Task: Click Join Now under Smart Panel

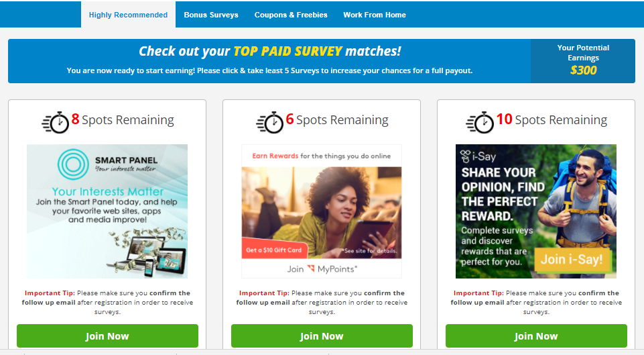Action: click(107, 336)
